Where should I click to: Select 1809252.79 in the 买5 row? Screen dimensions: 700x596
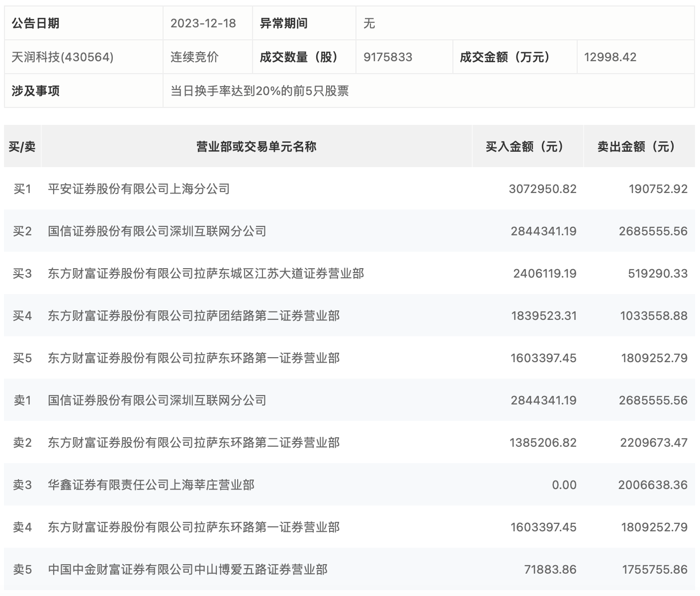(654, 358)
